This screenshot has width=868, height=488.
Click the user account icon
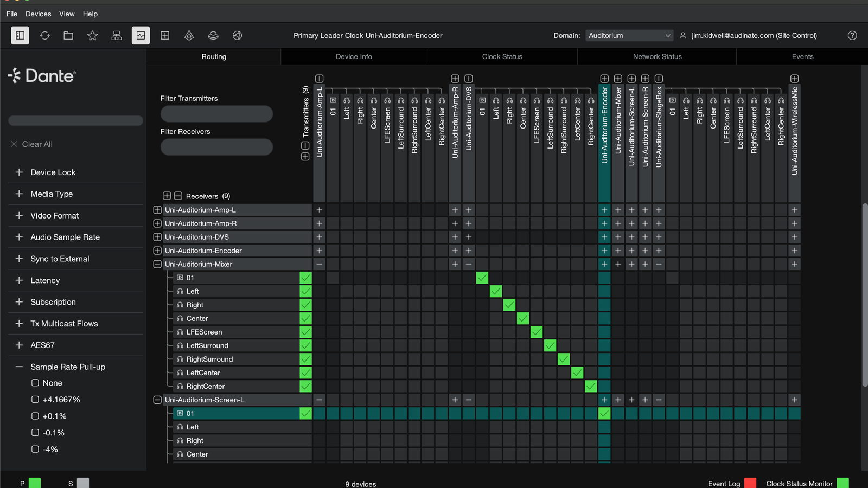(x=683, y=35)
